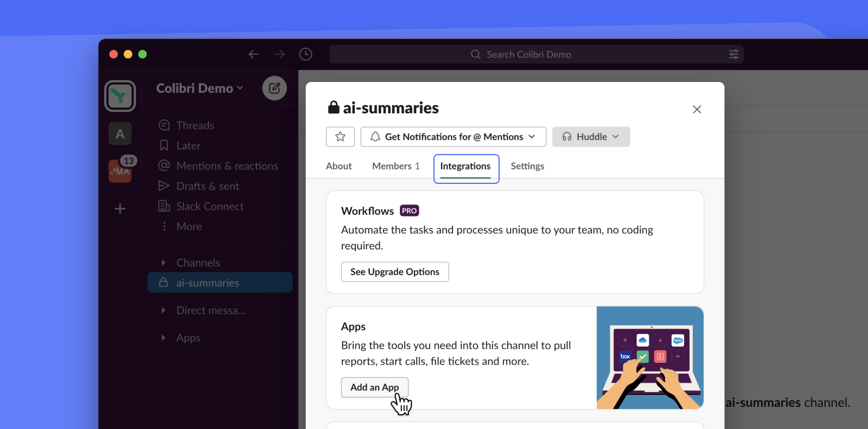Close the ai-summaries details dialog
868x429 pixels.
tap(697, 110)
